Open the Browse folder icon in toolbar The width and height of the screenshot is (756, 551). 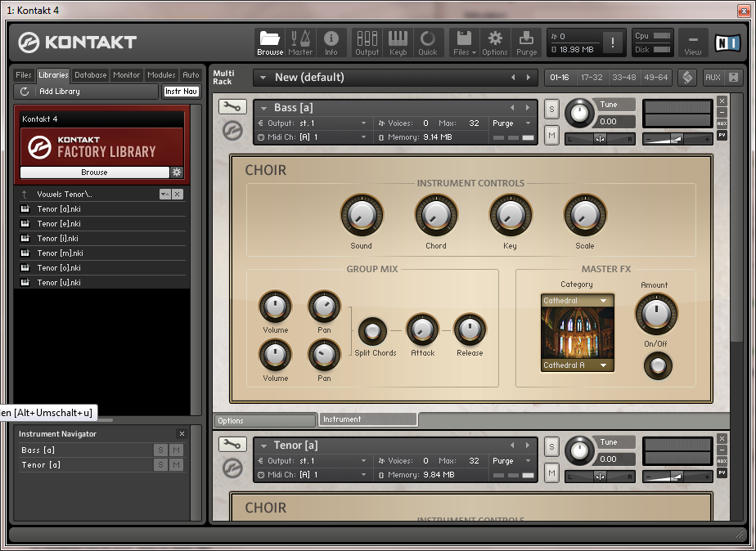[270, 43]
